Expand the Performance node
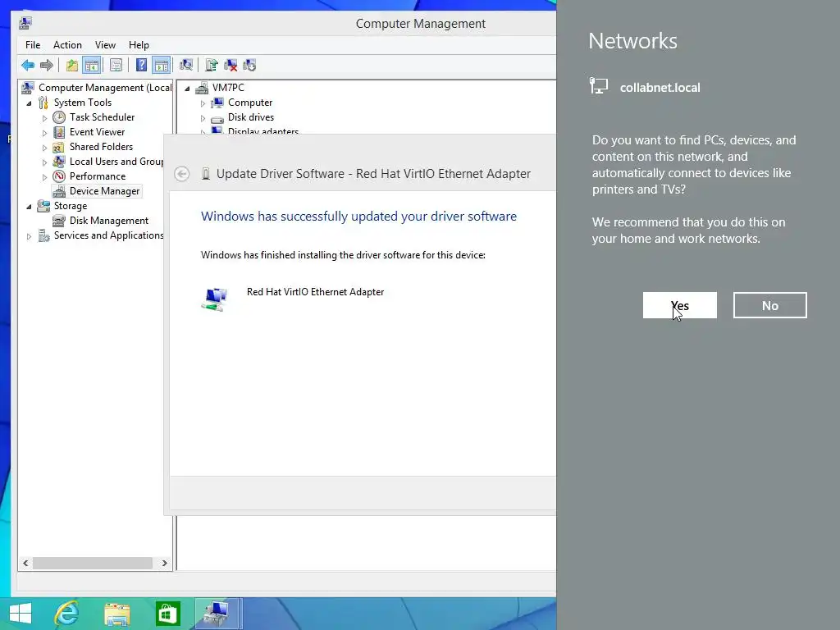 point(44,177)
